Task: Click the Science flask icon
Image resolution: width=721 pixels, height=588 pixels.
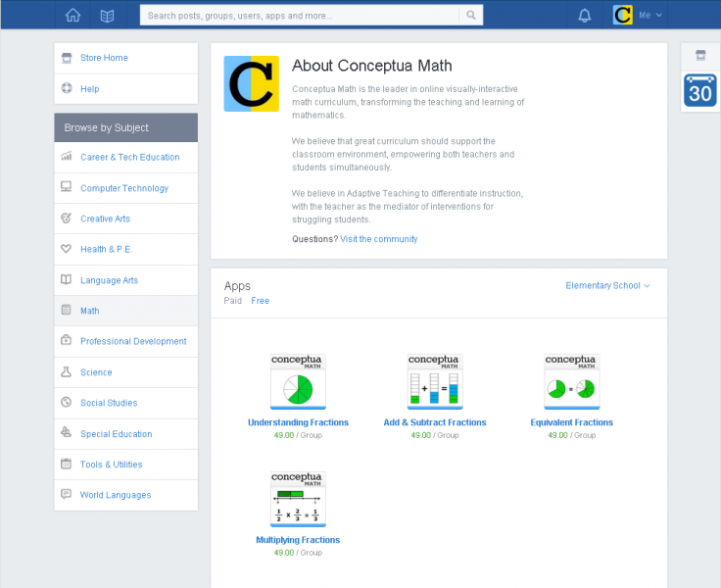Action: tap(67, 371)
